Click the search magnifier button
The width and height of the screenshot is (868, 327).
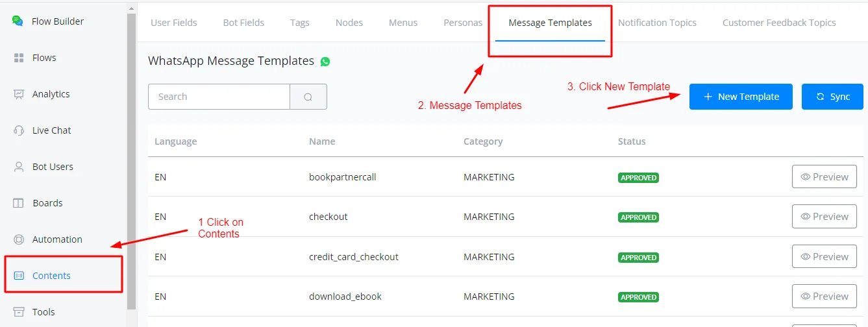pos(308,97)
